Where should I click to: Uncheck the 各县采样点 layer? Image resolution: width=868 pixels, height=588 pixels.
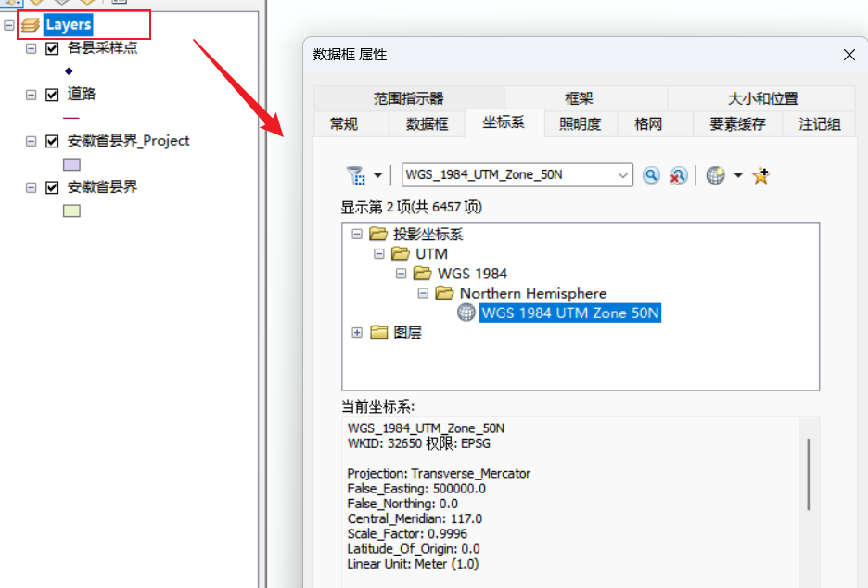click(x=52, y=48)
